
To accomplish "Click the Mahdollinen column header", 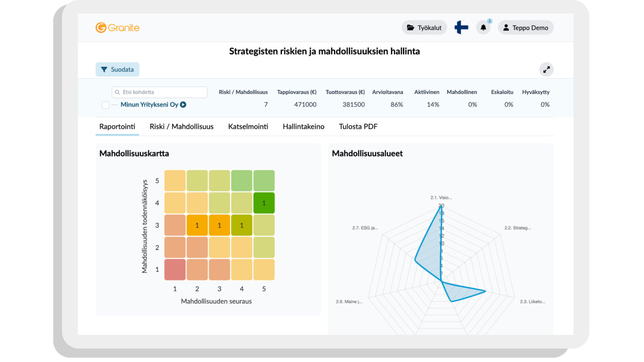I will 462,92.
